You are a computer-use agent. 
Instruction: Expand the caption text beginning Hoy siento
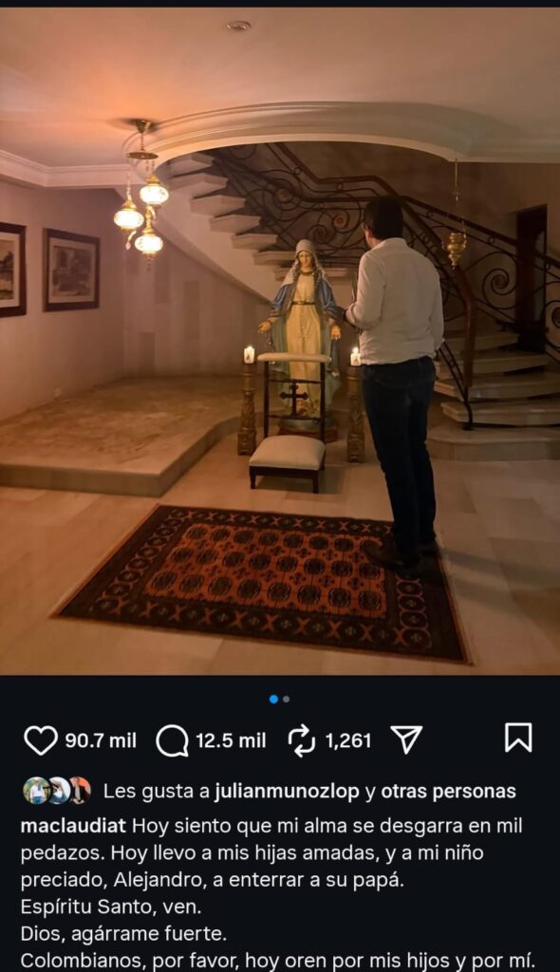(x=278, y=894)
